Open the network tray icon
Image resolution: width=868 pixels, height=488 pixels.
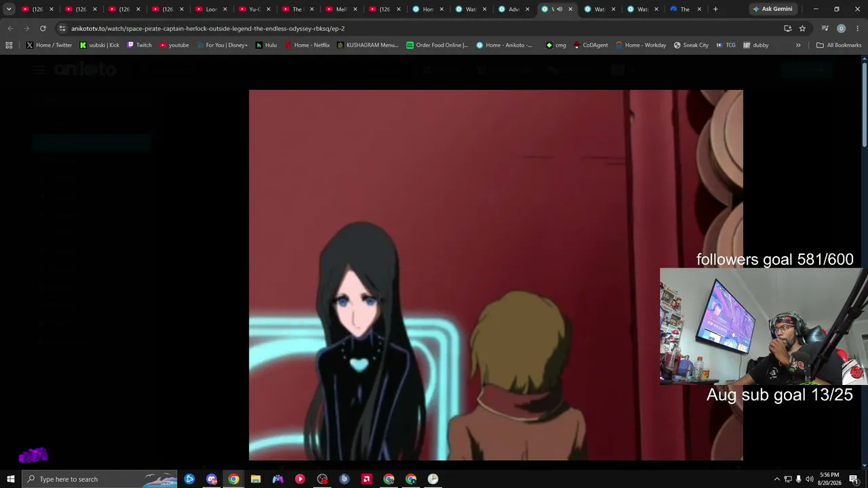pos(787,479)
